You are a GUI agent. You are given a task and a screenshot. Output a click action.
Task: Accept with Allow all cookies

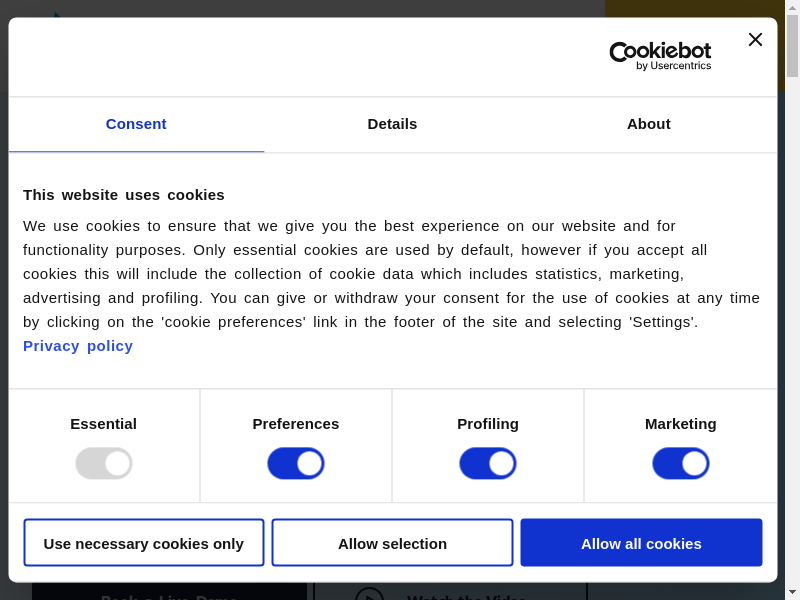641,543
